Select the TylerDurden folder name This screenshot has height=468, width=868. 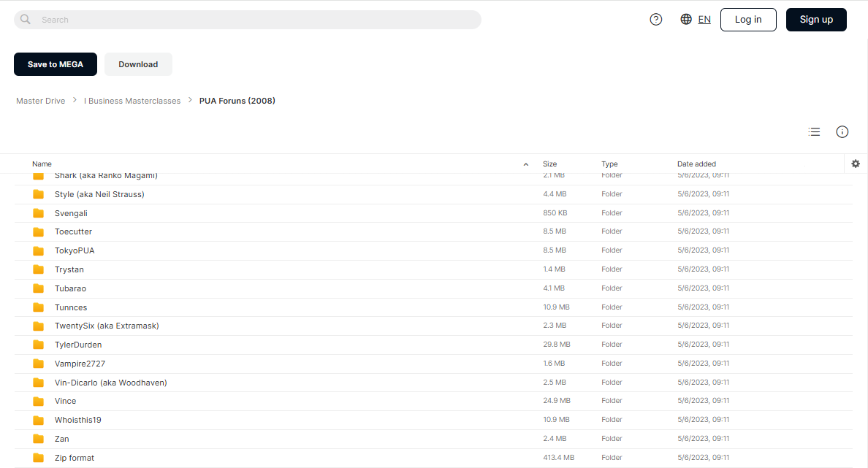pyautogui.click(x=78, y=345)
